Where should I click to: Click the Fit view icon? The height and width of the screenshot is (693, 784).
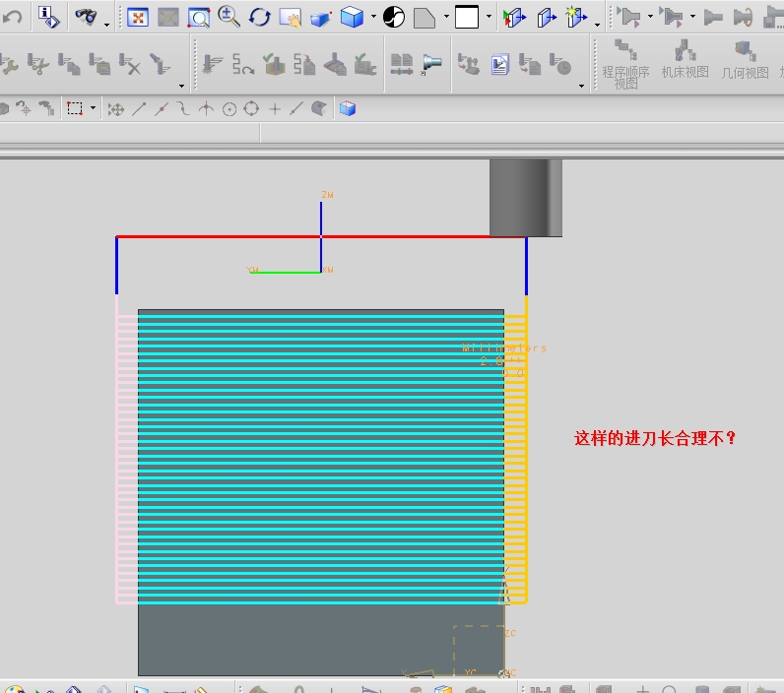pyautogui.click(x=138, y=18)
